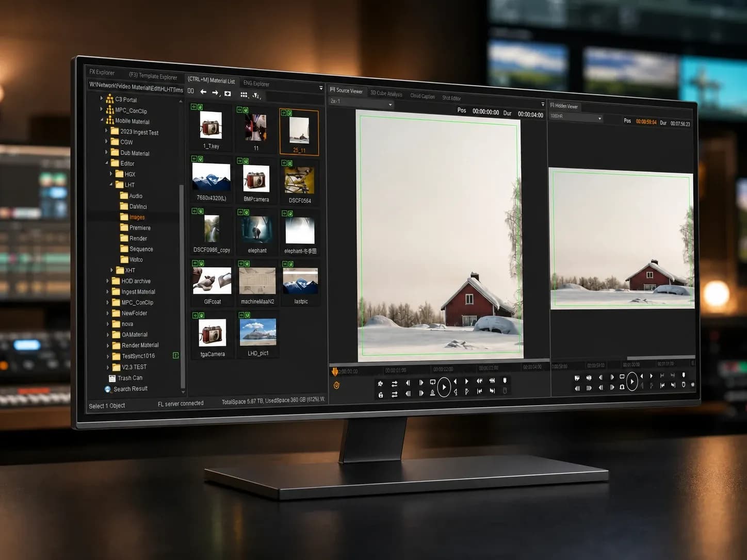Go back using the left arrow in Material List
The width and height of the screenshot is (747, 560).
[x=203, y=92]
